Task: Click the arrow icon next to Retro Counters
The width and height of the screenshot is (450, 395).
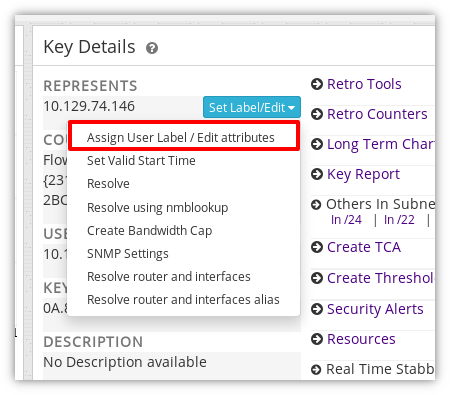Action: point(317,114)
